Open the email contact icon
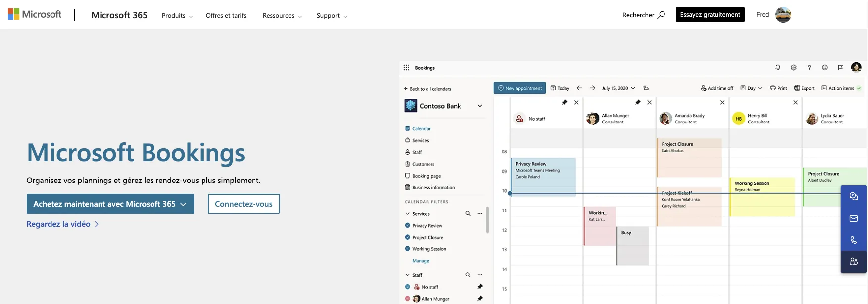Viewport: 868px width, 304px height. (x=854, y=218)
